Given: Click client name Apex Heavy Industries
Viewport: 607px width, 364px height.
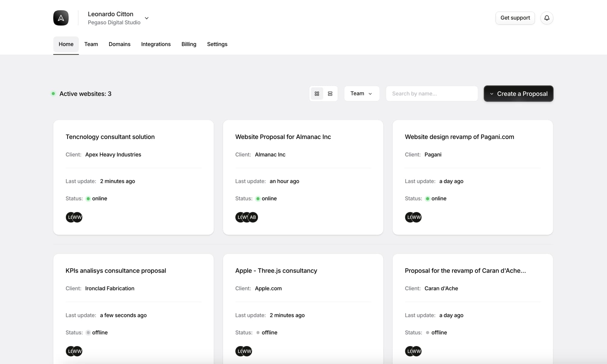Looking at the screenshot, I should coord(113,154).
